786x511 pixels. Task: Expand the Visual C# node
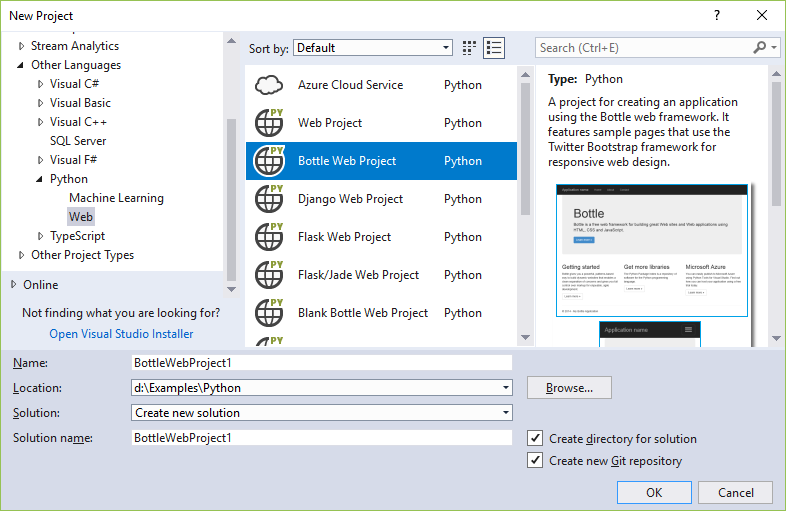[41, 84]
